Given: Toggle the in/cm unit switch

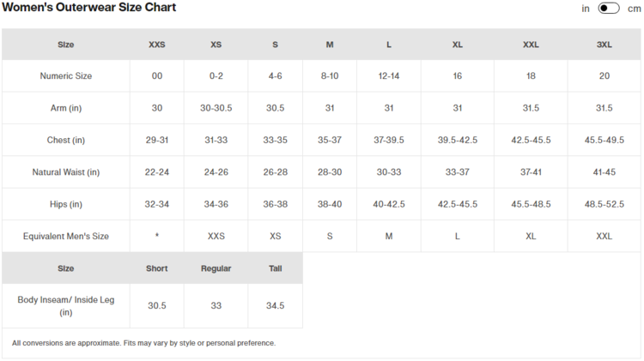Looking at the screenshot, I should [x=609, y=9].
